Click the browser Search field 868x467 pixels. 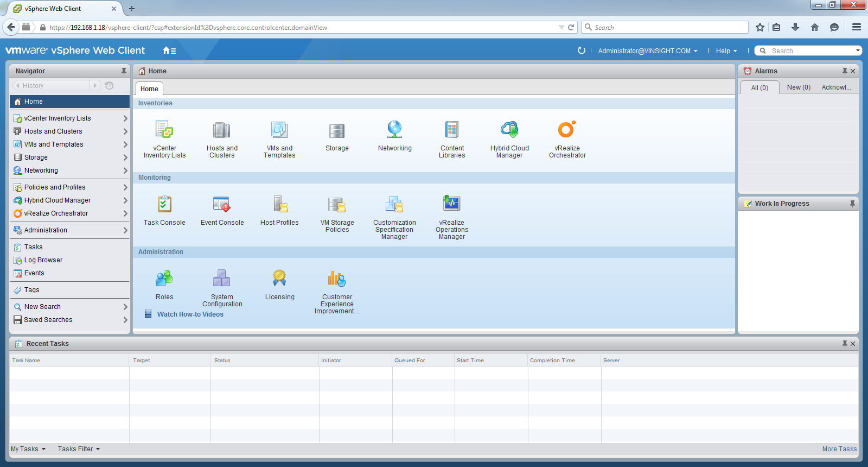coord(665,28)
